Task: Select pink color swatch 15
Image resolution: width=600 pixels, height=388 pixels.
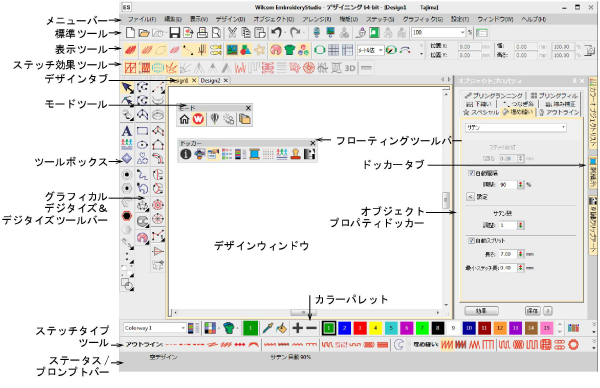Action: (x=546, y=328)
